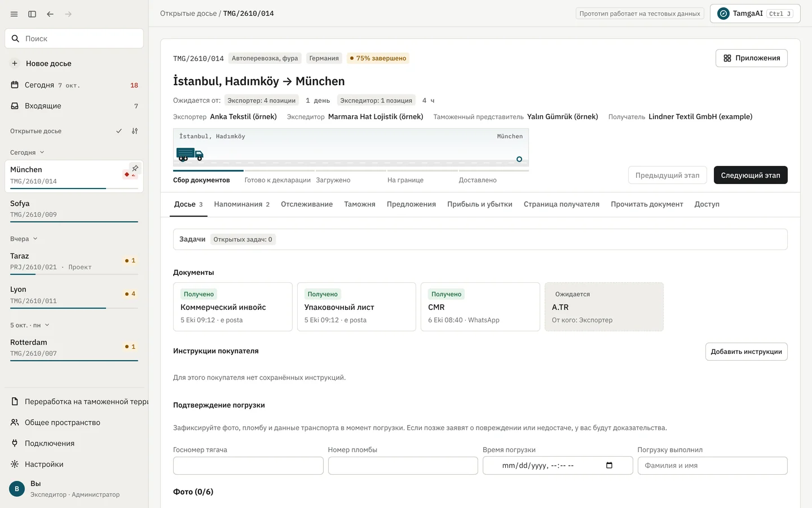812x508 pixels.
Task: Click the plus icon for Новое досье
Action: pyautogui.click(x=15, y=63)
